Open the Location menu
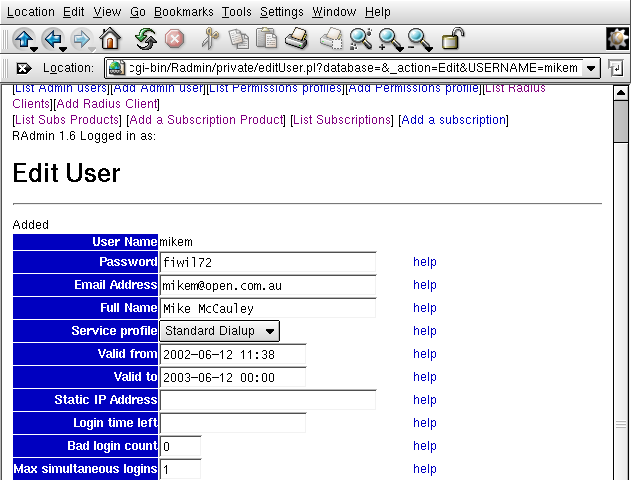Viewport: 631px width, 480px height. point(31,12)
